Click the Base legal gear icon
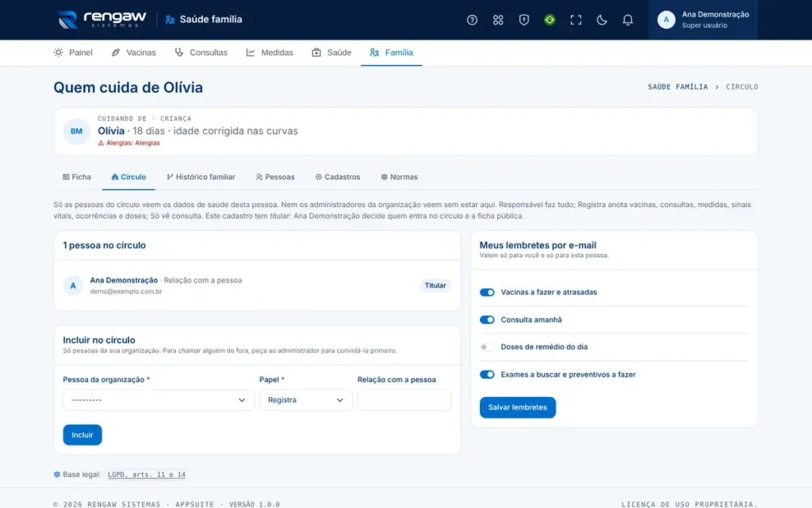812x508 pixels. tap(57, 475)
